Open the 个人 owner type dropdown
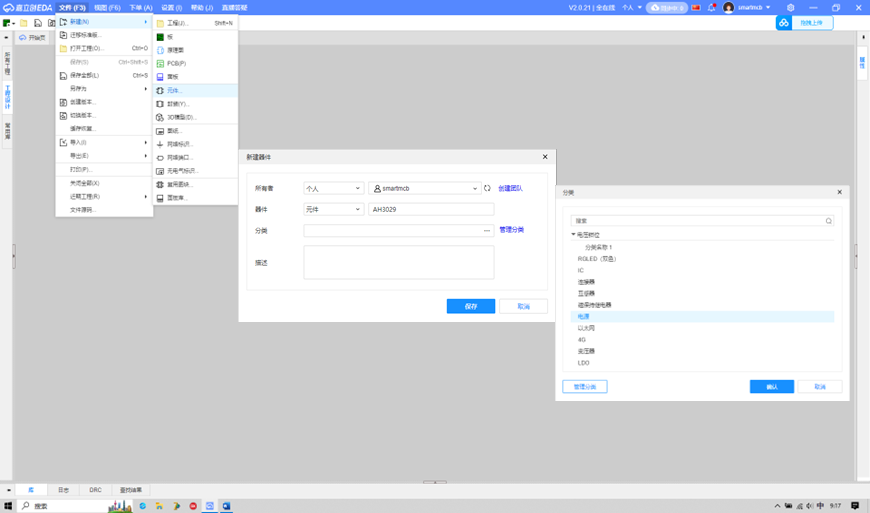The width and height of the screenshot is (870, 513). pos(333,189)
